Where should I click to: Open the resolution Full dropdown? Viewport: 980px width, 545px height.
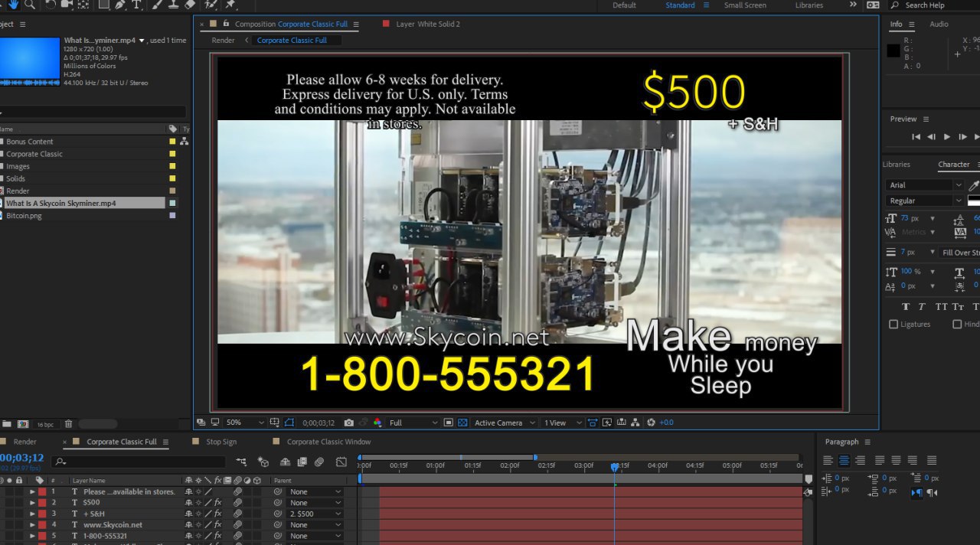point(413,423)
